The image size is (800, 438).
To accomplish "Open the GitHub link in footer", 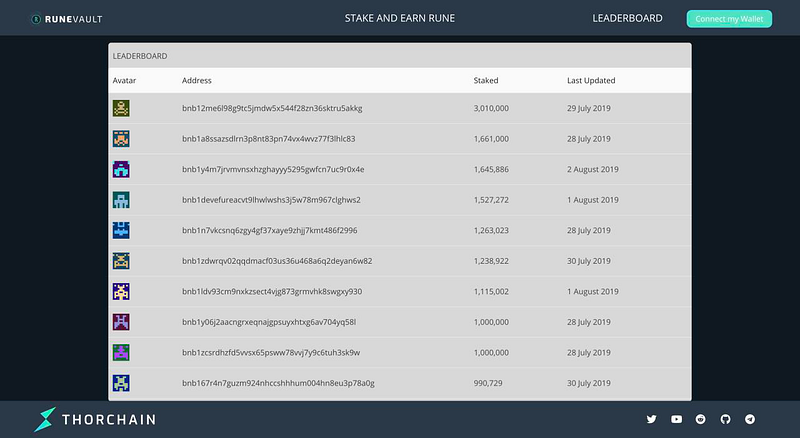I will 726,419.
